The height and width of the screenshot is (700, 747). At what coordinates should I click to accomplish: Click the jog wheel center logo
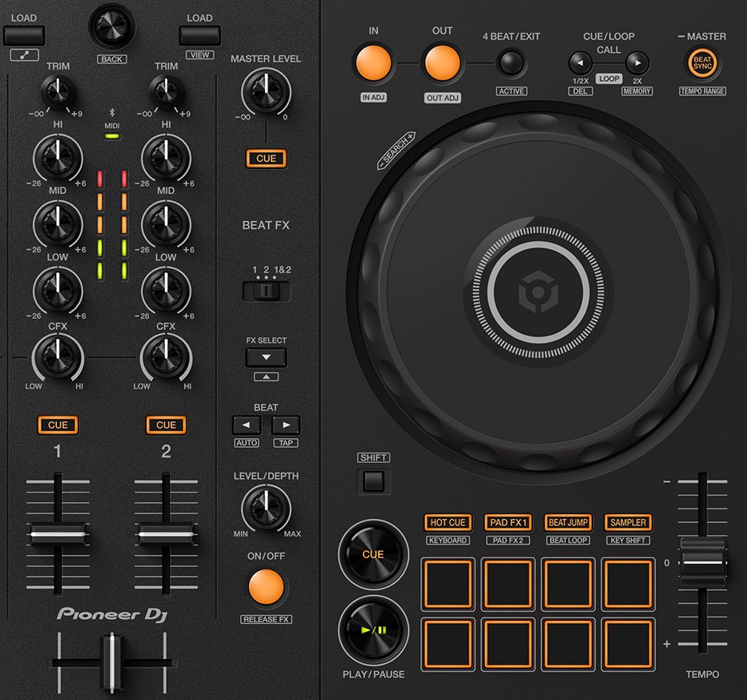(538, 292)
